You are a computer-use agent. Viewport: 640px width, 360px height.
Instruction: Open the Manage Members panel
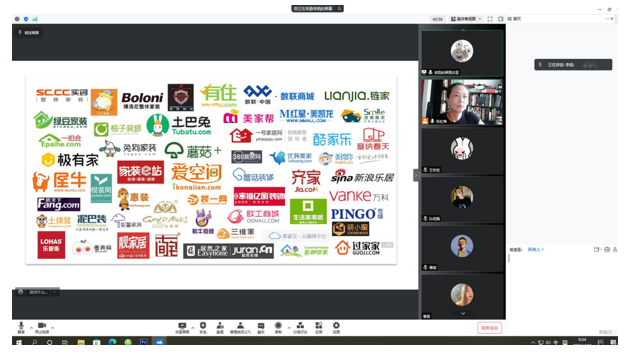(x=240, y=327)
